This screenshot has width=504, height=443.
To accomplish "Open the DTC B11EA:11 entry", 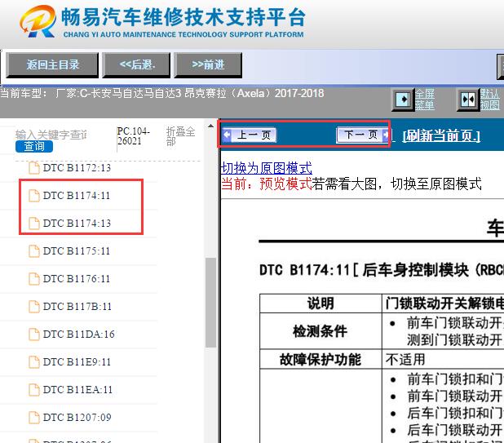I will point(77,389).
